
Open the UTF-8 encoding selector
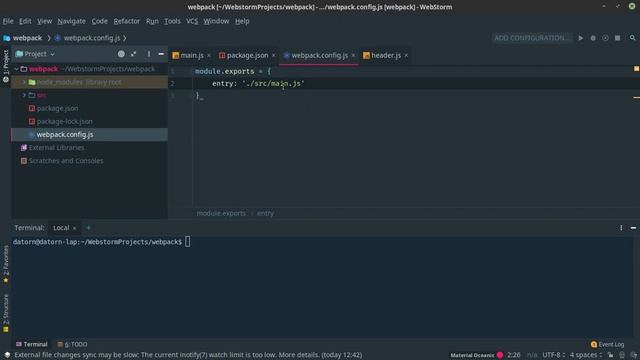[x=553, y=355]
